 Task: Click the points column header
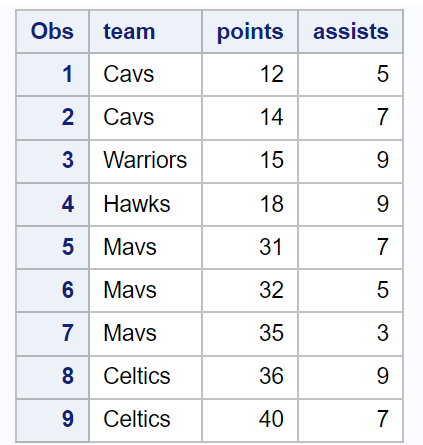coord(250,32)
